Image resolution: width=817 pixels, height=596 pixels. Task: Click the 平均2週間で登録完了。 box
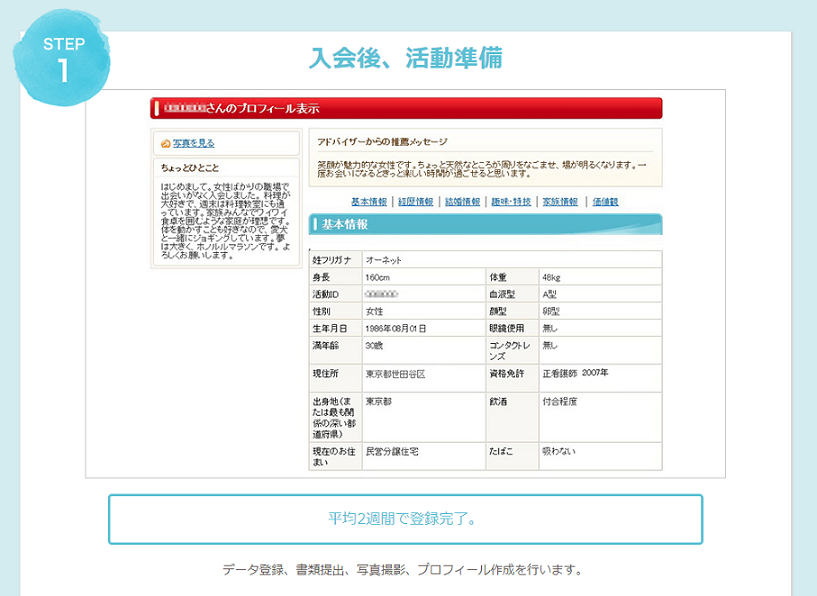coord(405,519)
